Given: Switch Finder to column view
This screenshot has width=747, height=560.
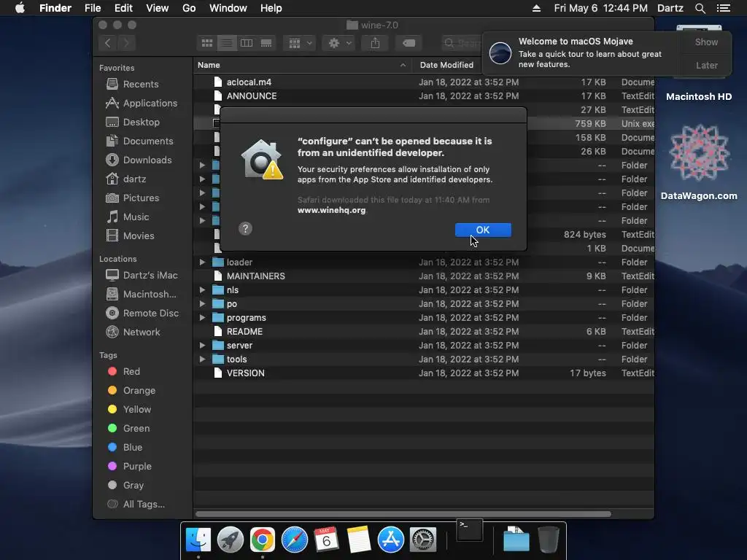Looking at the screenshot, I should click(247, 43).
